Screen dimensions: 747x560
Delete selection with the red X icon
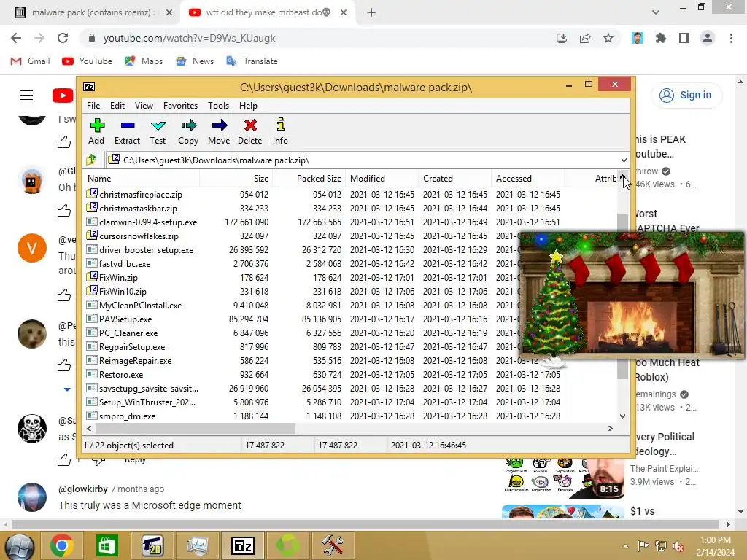click(x=250, y=131)
